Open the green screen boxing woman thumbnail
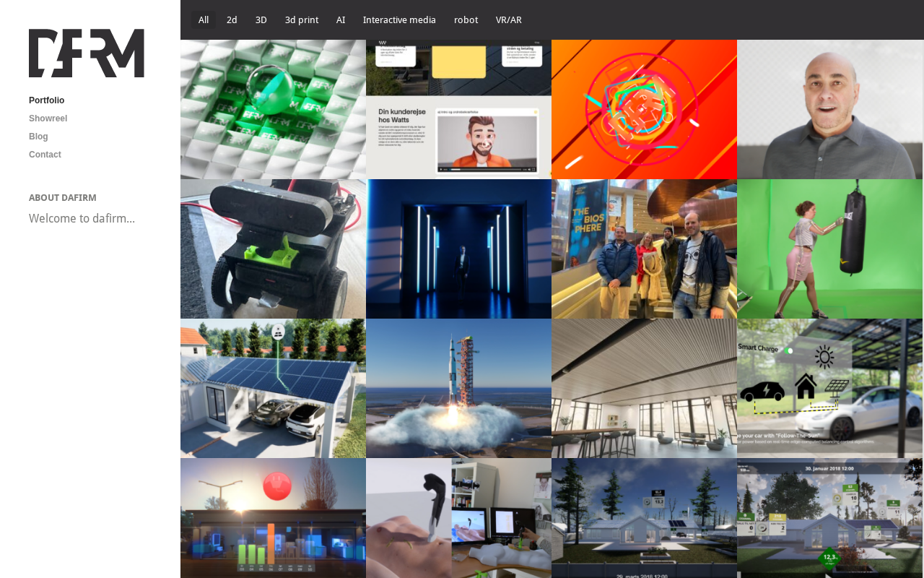The width and height of the screenshot is (924, 578). click(x=829, y=249)
